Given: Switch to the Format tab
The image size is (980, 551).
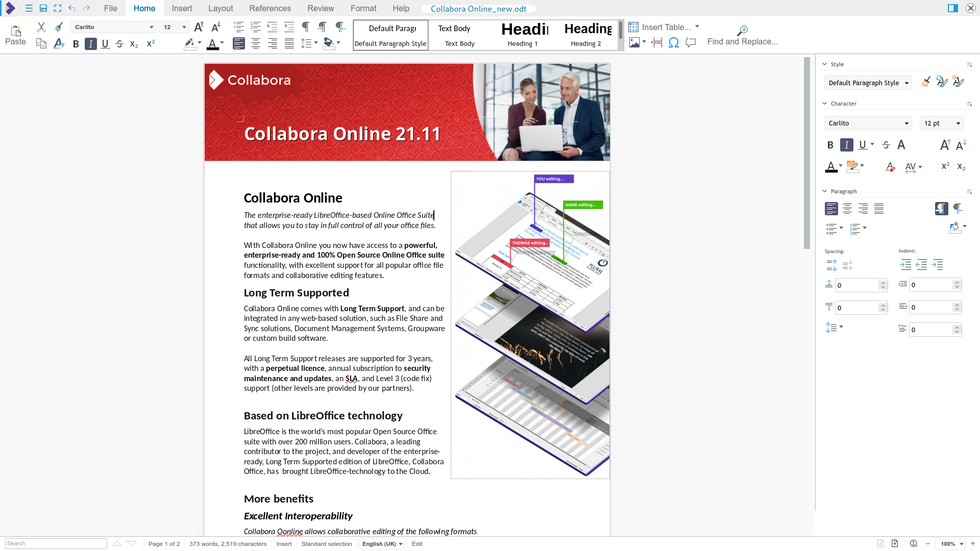Looking at the screenshot, I should point(363,8).
